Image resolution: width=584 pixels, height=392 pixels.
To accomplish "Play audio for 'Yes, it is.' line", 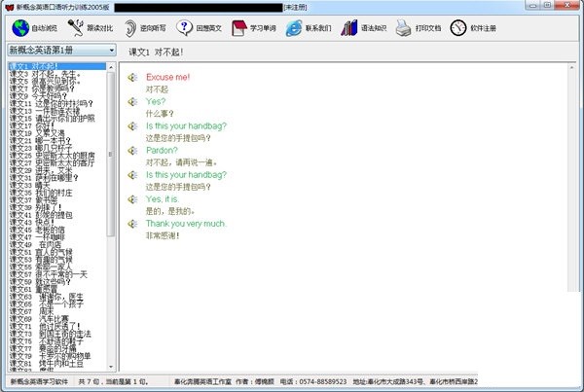I will [x=132, y=199].
